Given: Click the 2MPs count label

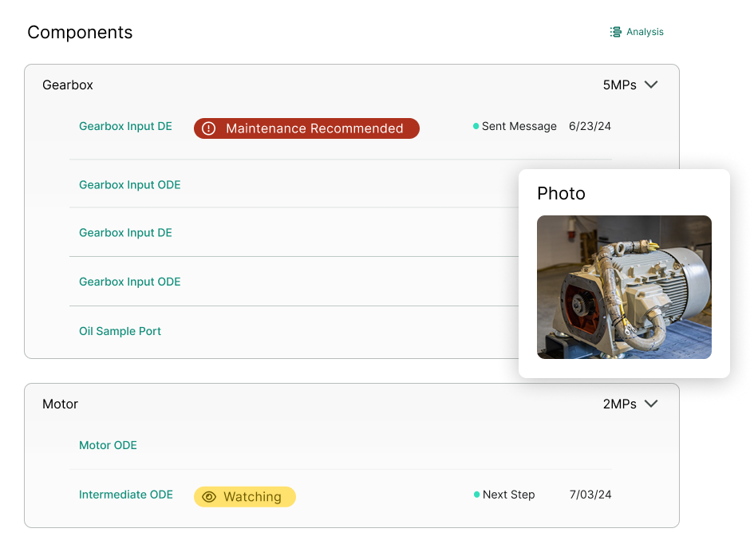Looking at the screenshot, I should pos(620,404).
